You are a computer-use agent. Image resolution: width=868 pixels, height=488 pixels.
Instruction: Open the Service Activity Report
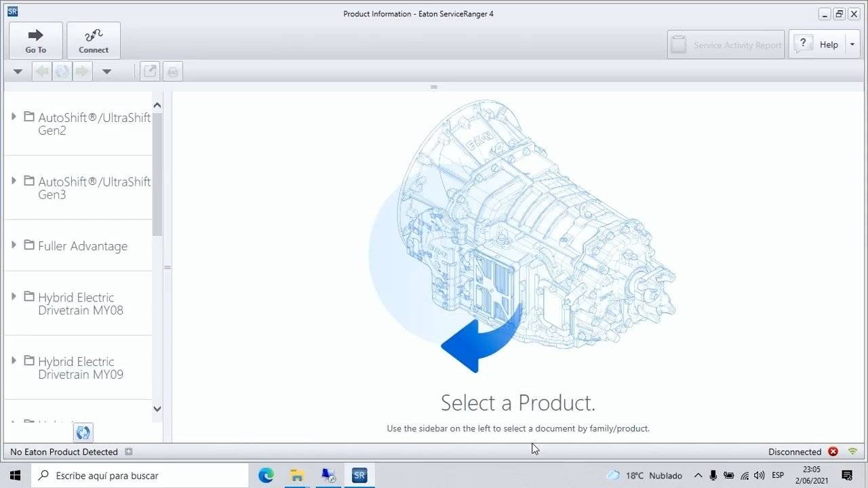726,45
